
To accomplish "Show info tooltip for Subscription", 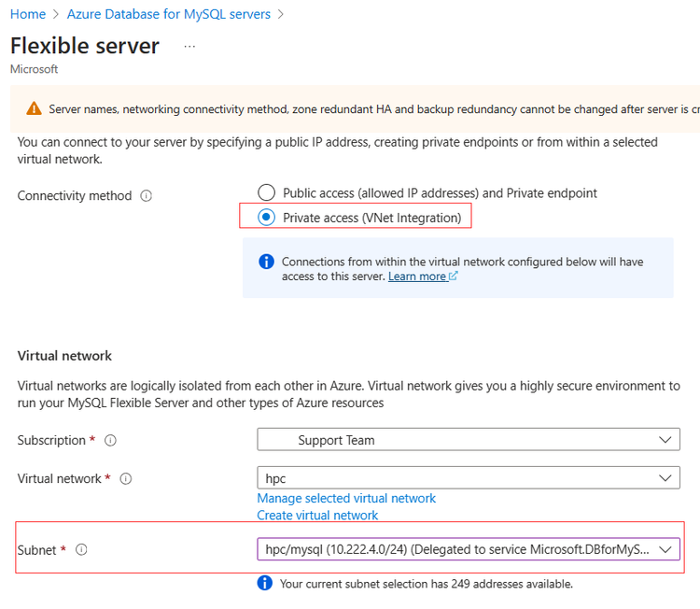I will click(110, 441).
